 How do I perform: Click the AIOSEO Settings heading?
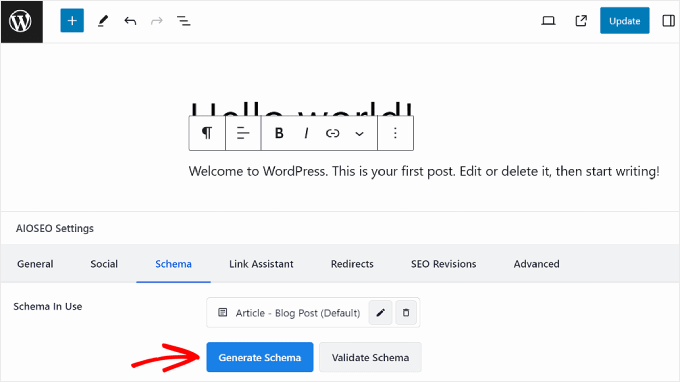pyautogui.click(x=55, y=229)
